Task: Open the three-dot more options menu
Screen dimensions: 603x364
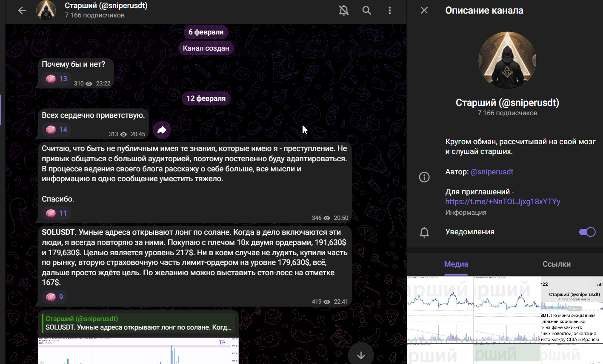Action: [x=389, y=11]
